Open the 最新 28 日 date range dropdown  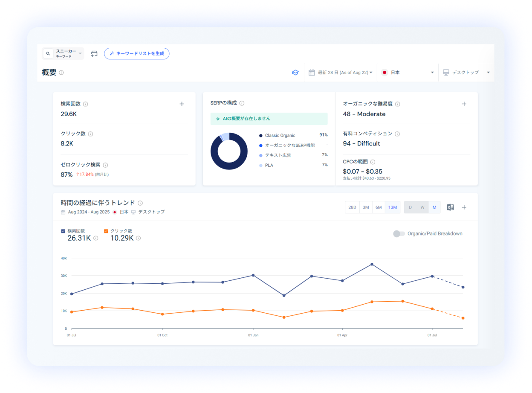[x=341, y=73]
